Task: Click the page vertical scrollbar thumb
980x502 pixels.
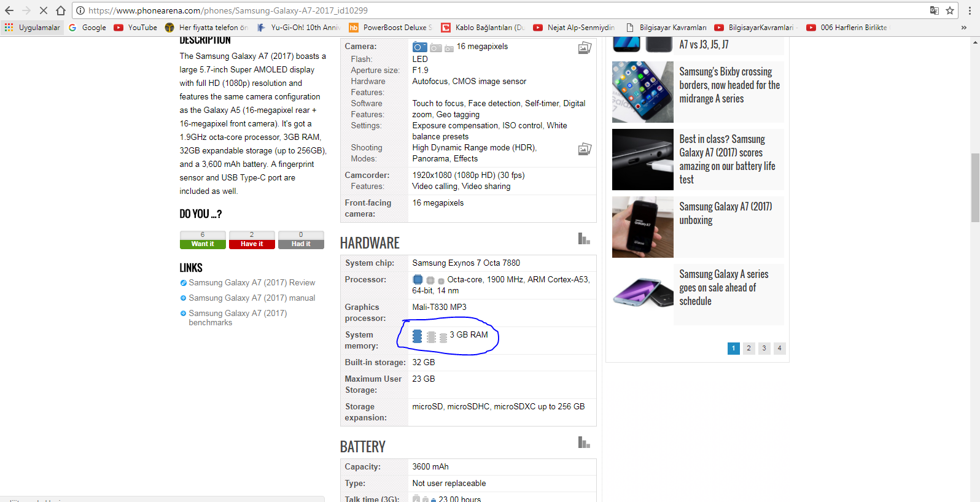Action: pyautogui.click(x=975, y=187)
